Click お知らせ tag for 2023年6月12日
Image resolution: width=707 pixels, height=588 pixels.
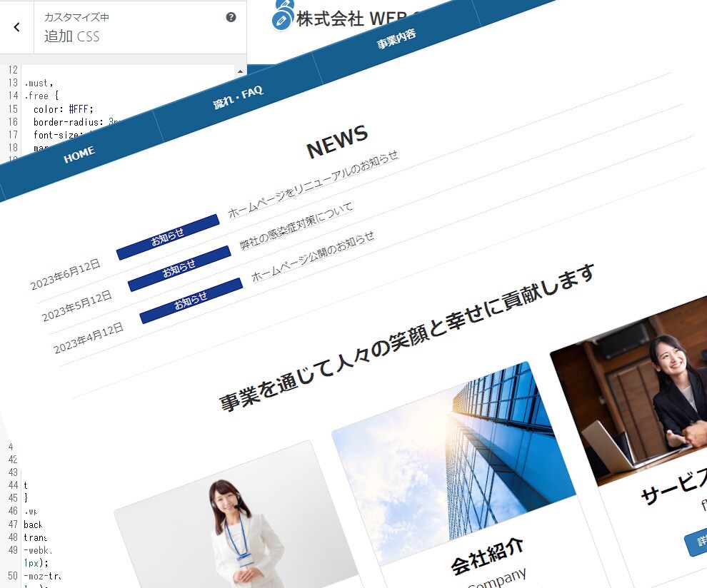point(168,237)
